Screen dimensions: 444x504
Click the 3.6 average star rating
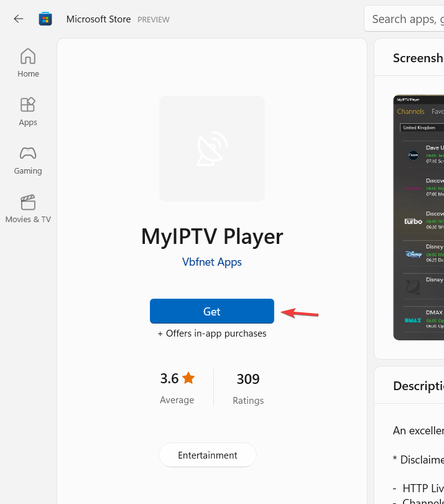[177, 388]
